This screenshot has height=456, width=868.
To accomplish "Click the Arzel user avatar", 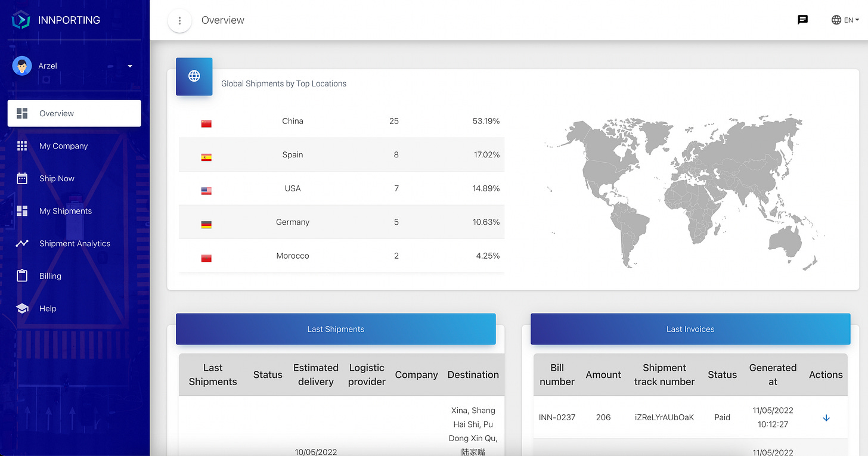I will click(22, 66).
